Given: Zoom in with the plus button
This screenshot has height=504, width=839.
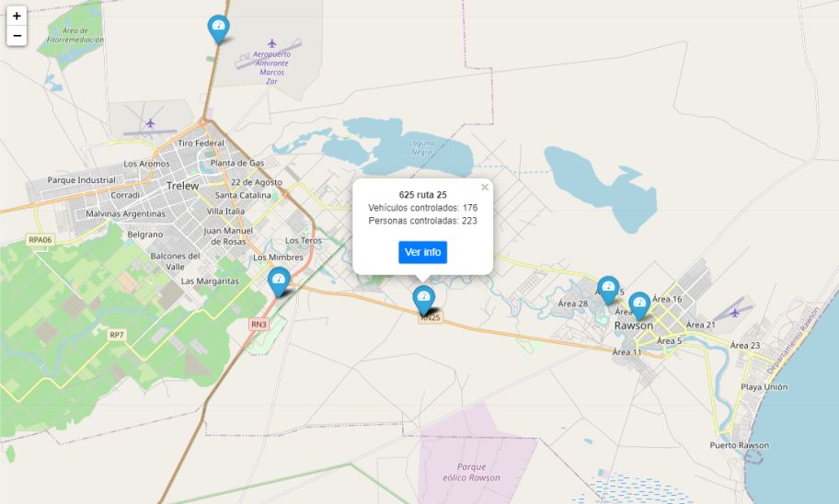Looking at the screenshot, I should [17, 16].
